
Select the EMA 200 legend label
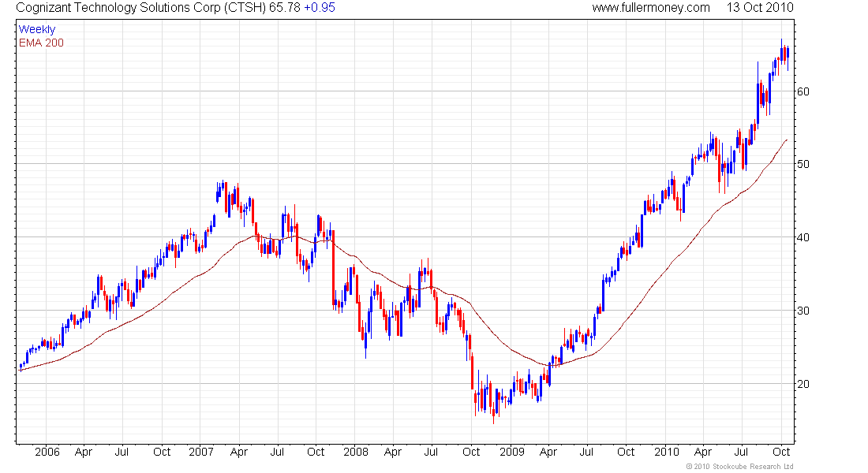(41, 43)
